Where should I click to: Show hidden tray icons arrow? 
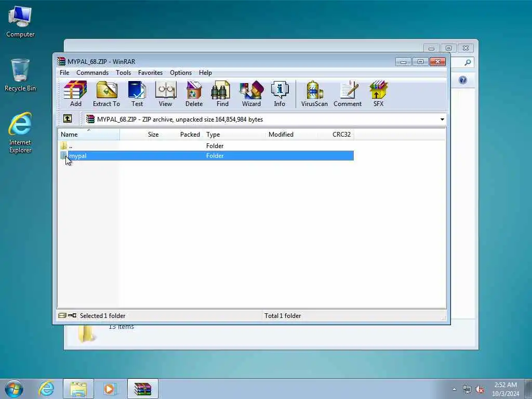point(454,389)
